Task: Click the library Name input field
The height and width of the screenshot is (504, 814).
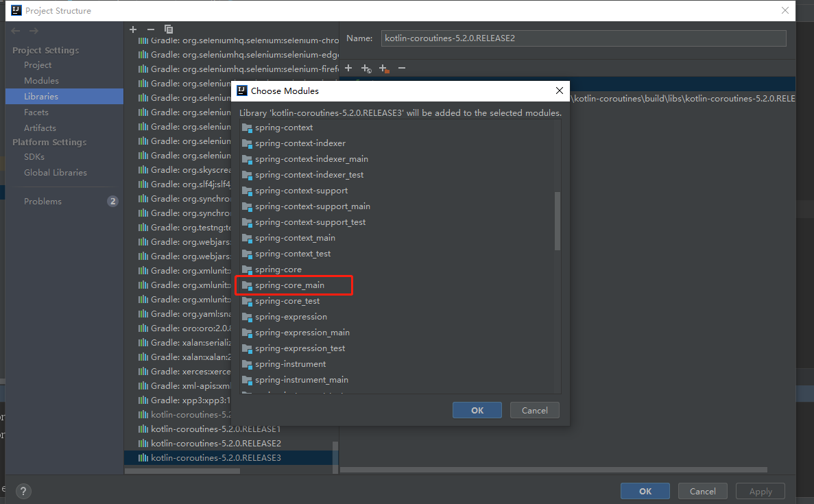Action: (584, 38)
